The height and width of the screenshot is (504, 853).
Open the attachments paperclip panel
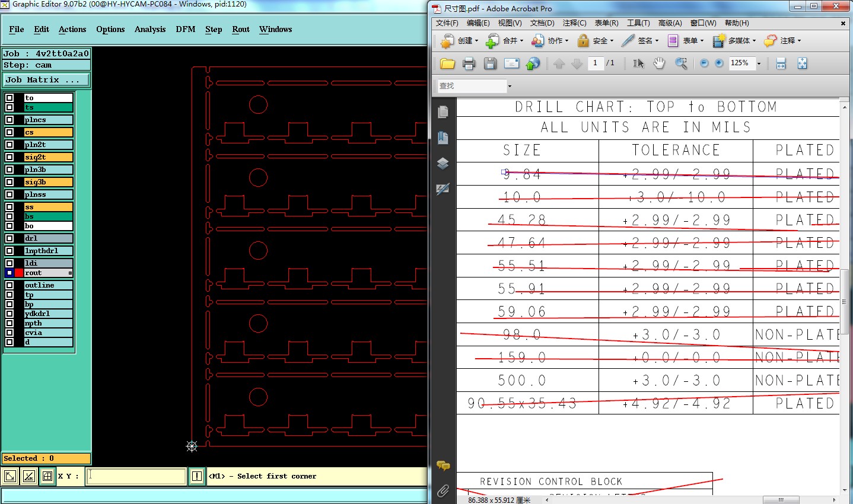tap(443, 490)
